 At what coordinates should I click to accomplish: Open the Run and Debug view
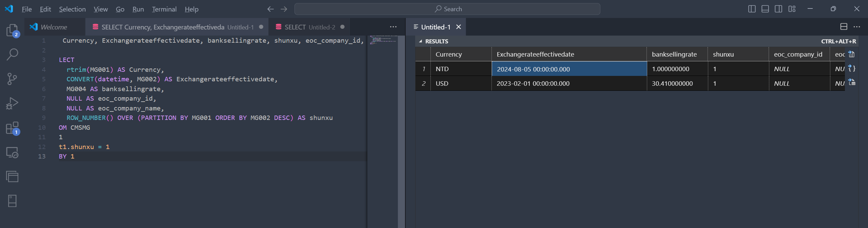(x=12, y=103)
